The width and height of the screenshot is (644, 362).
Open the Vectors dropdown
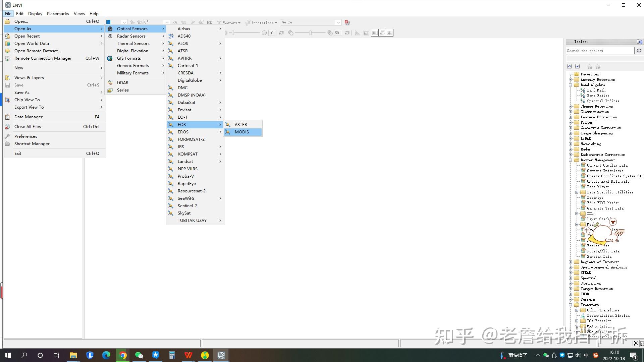click(x=229, y=23)
